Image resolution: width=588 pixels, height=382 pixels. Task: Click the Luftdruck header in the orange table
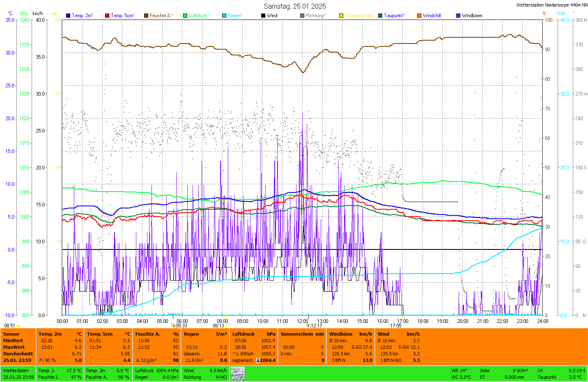(x=243, y=334)
